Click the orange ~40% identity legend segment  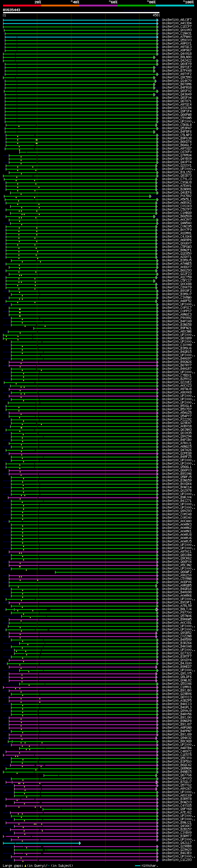tap(60, 6)
